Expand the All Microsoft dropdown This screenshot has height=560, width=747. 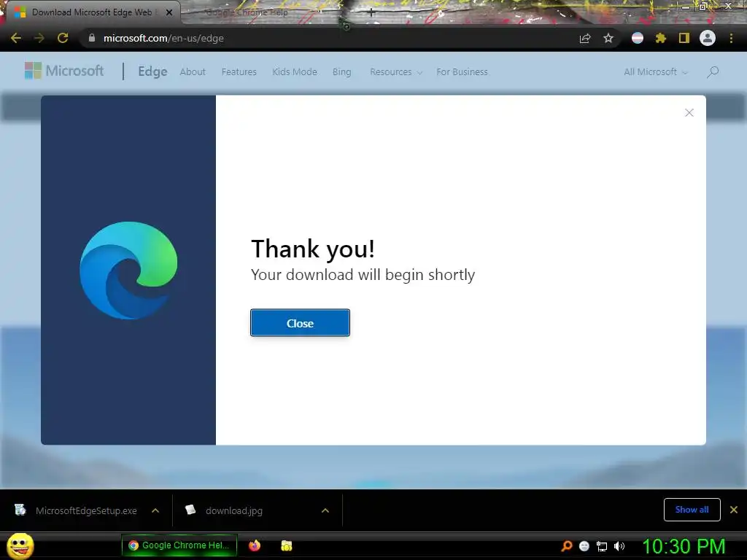(656, 72)
